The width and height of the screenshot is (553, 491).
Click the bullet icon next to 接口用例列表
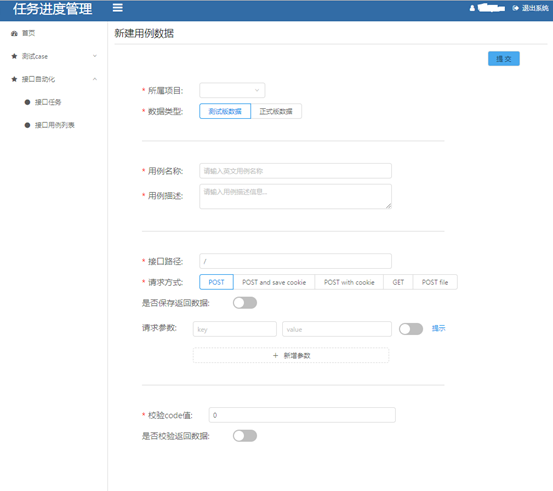27,125
